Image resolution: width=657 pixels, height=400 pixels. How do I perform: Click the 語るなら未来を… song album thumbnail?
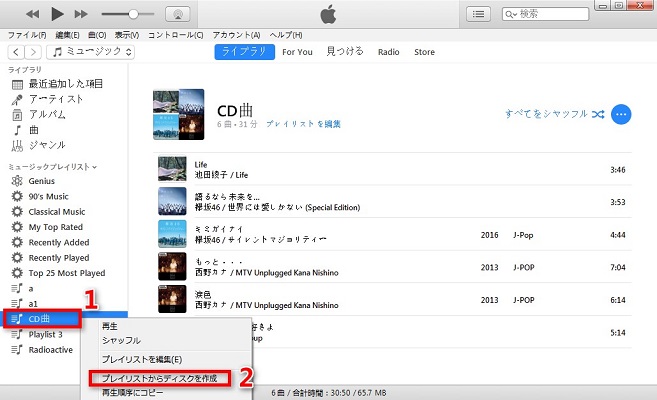[172, 201]
